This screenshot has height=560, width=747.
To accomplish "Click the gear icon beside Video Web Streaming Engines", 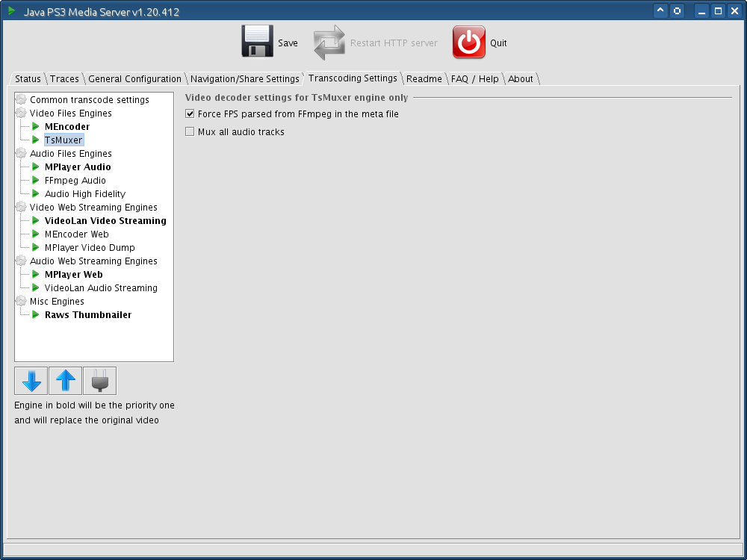I will pos(21,207).
